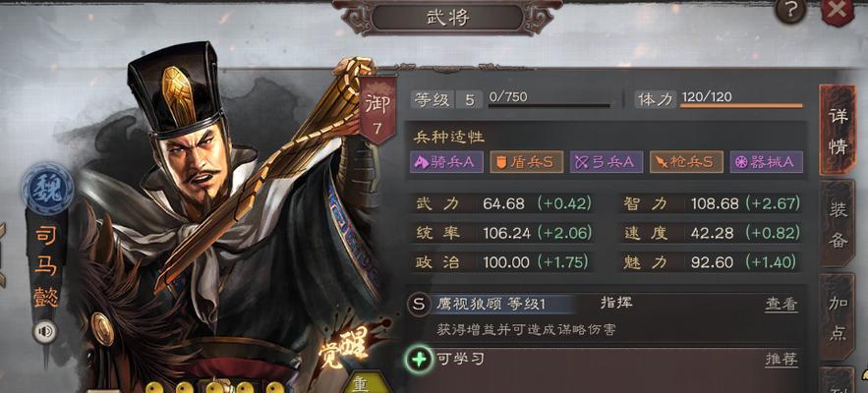Image resolution: width=868 pixels, height=393 pixels.
Task: Click the 魏 faction emblem
Action: (x=47, y=189)
